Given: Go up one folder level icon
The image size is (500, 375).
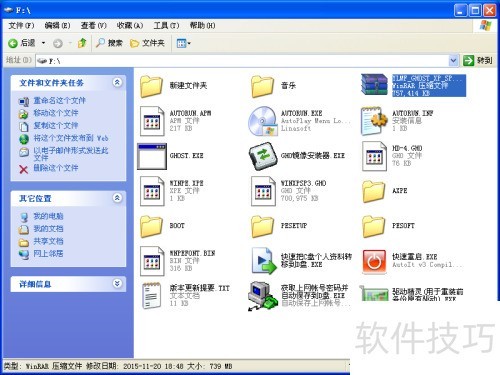Looking at the screenshot, I should (x=82, y=43).
